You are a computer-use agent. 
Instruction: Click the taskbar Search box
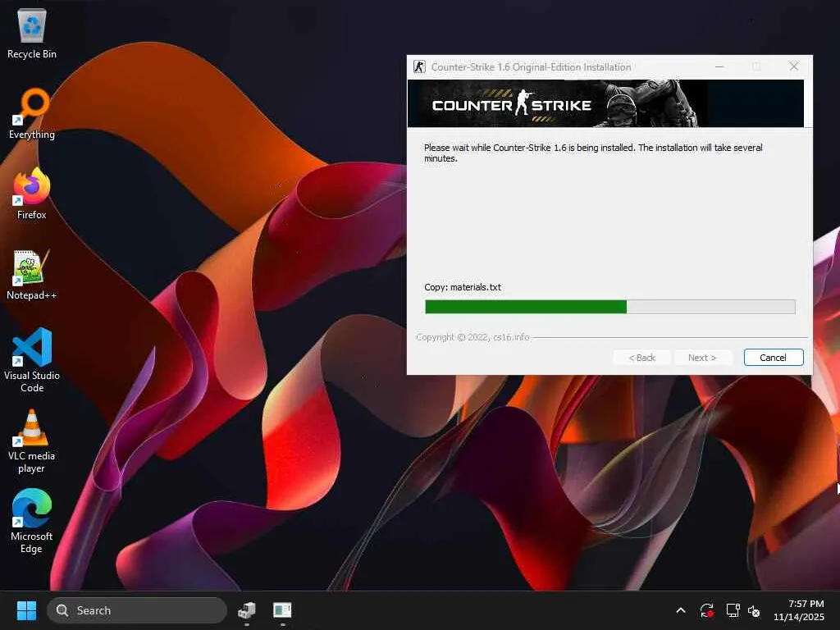coord(137,610)
